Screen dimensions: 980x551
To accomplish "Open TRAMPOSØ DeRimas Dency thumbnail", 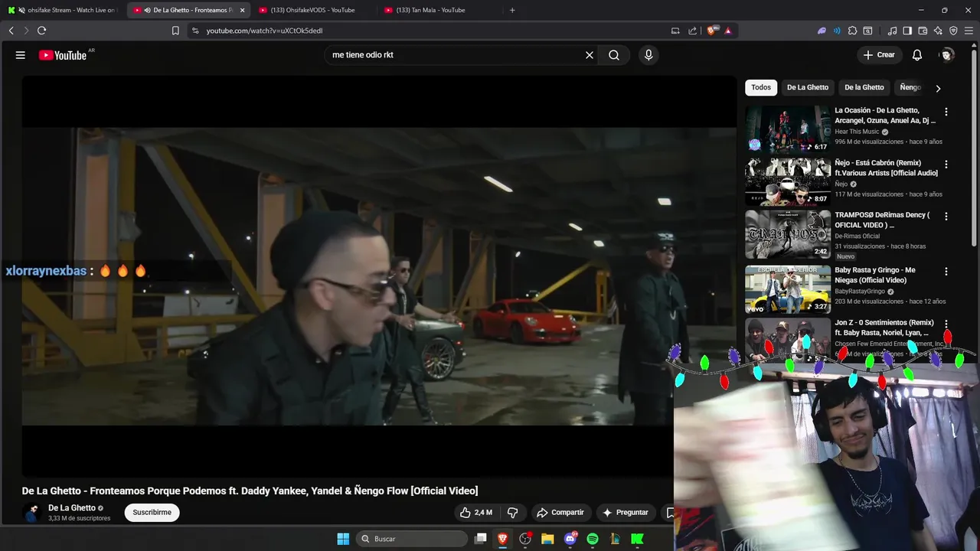I will [788, 234].
